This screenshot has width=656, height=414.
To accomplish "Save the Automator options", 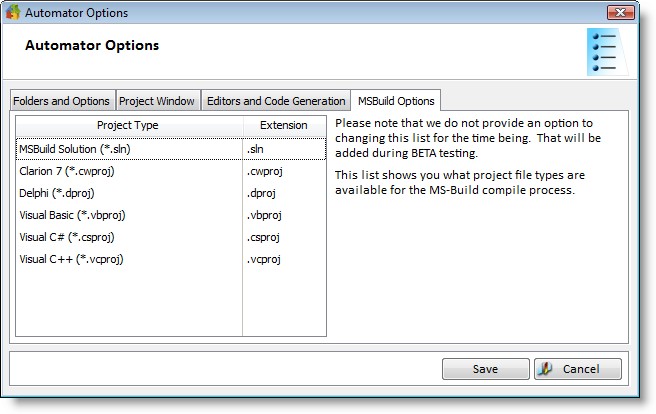I will point(486,369).
